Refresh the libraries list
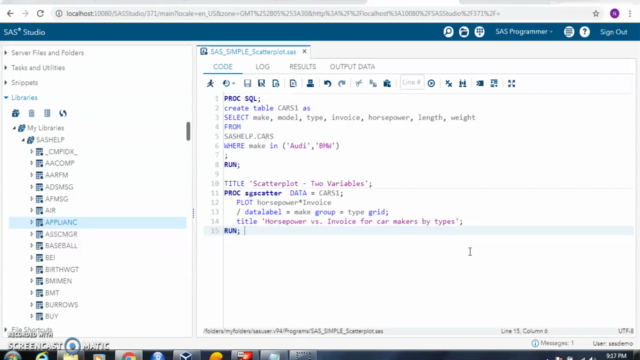The height and width of the screenshot is (360, 640). [x=63, y=113]
